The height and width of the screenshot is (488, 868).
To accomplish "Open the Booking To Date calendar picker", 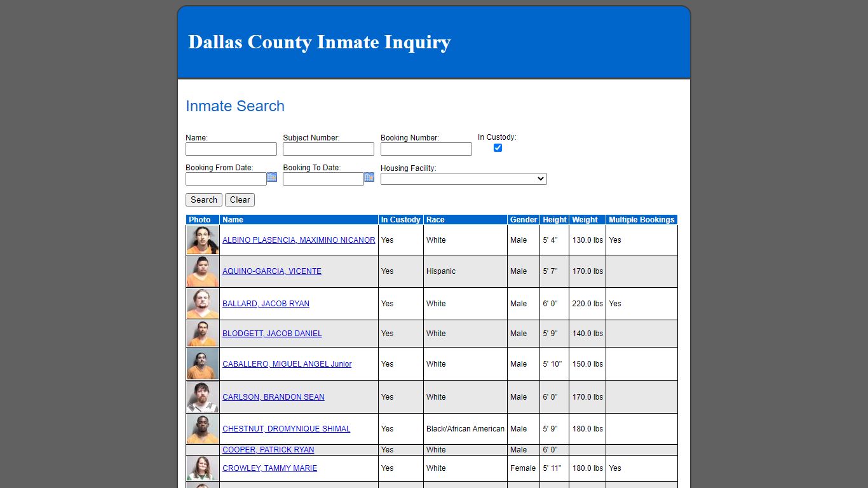I will click(x=369, y=177).
